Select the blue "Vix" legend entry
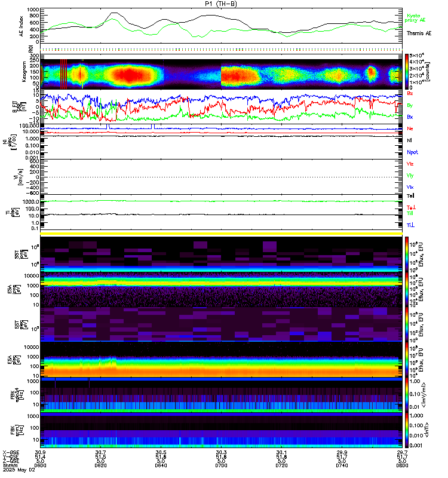The width and height of the screenshot is (448, 478). point(410,187)
